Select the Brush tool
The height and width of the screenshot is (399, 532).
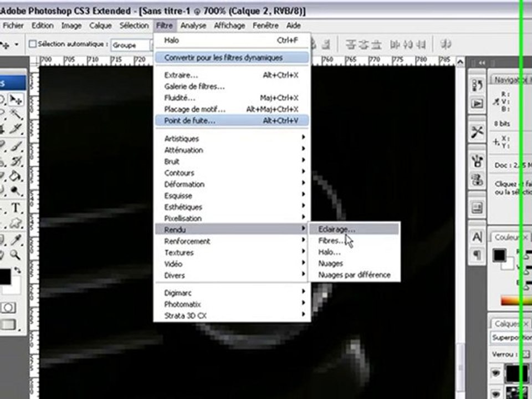point(16,146)
